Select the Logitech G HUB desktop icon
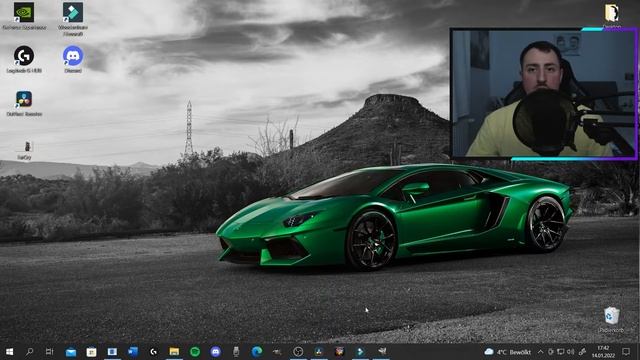This screenshot has height=360, width=640. click(x=24, y=59)
